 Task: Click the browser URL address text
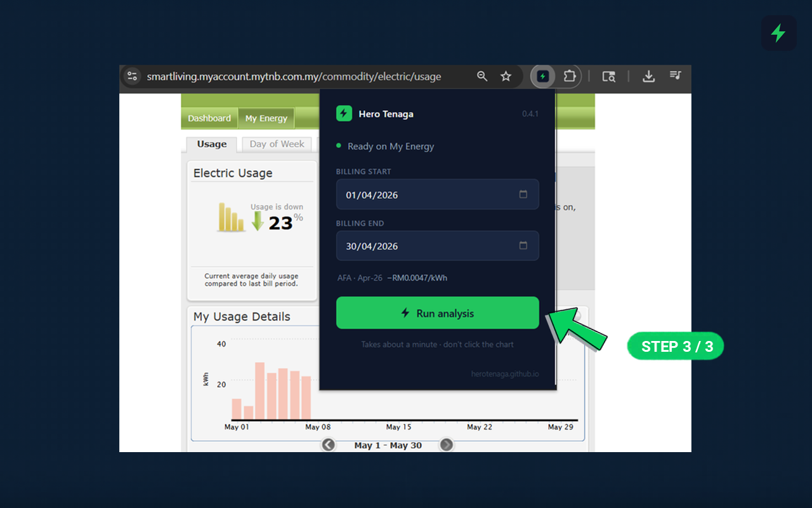pos(294,76)
